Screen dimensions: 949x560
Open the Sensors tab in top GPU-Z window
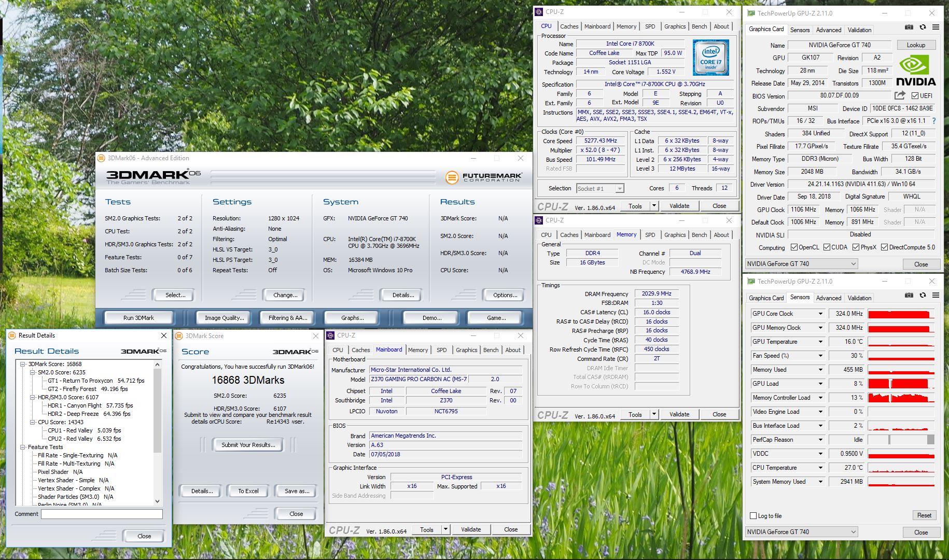pyautogui.click(x=800, y=30)
